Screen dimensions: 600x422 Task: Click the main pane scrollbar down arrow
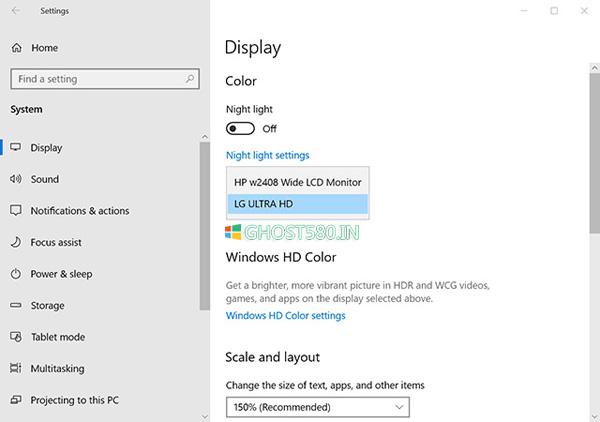[x=594, y=416]
